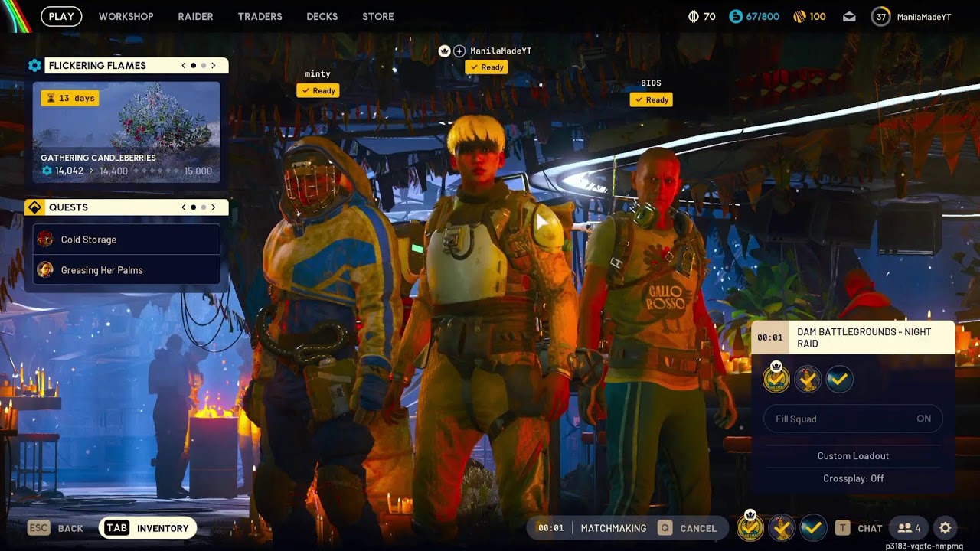Open the STORE tab
The height and width of the screenshot is (551, 980).
(377, 16)
